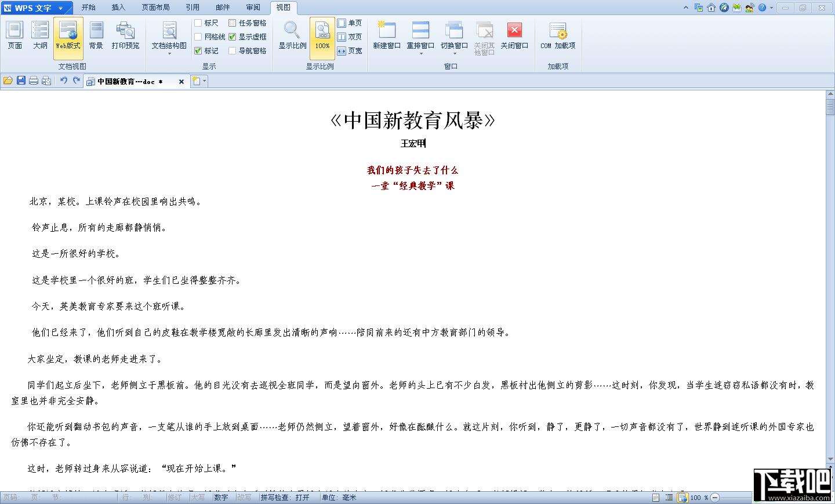The width and height of the screenshot is (835, 504).
Task: Open COM 加载项 add-ins manager
Action: [557, 36]
